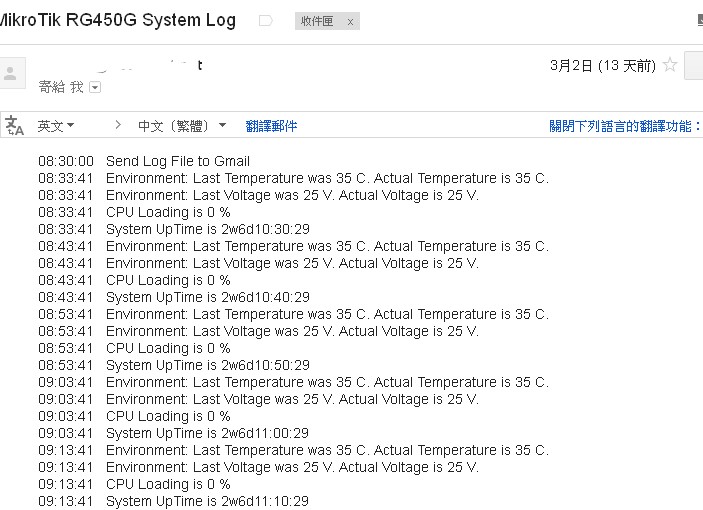
Task: Click the date 3月2日 (13 天前)
Action: pyautogui.click(x=603, y=65)
